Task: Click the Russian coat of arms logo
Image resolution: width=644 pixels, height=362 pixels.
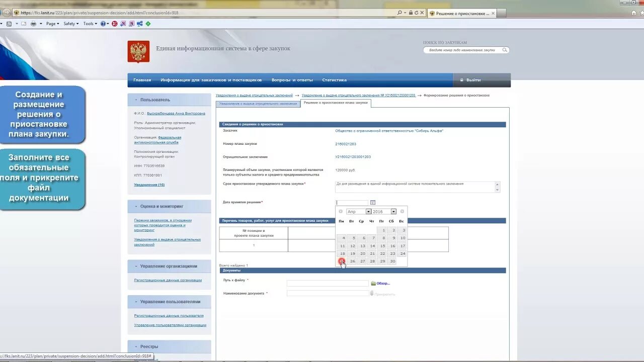Action: (x=138, y=52)
